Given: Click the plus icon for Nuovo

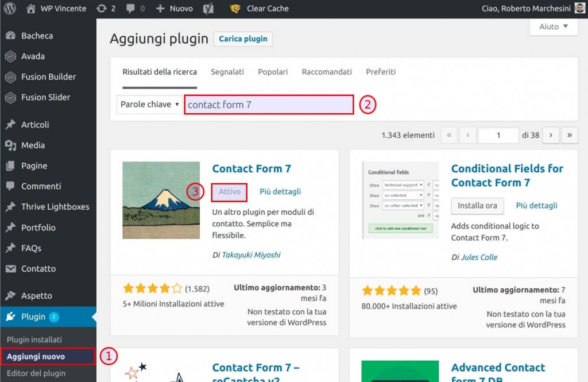Looking at the screenshot, I should tap(160, 8).
